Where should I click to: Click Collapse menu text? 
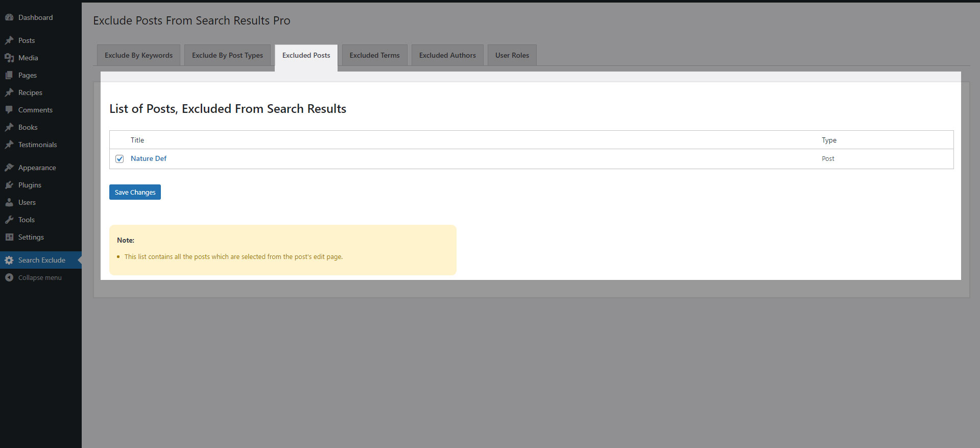pyautogui.click(x=40, y=277)
